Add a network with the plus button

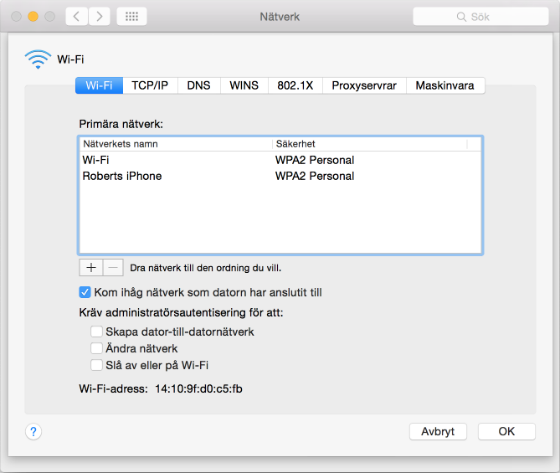pyautogui.click(x=91, y=268)
